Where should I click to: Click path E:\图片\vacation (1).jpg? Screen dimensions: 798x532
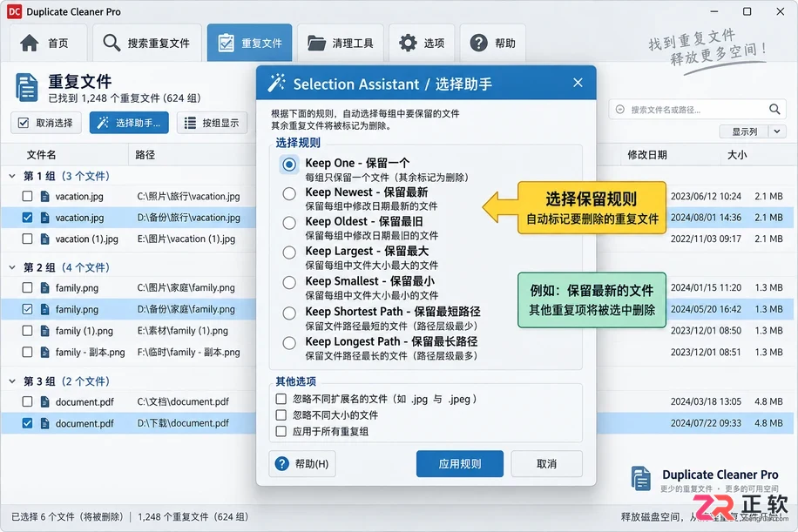186,239
